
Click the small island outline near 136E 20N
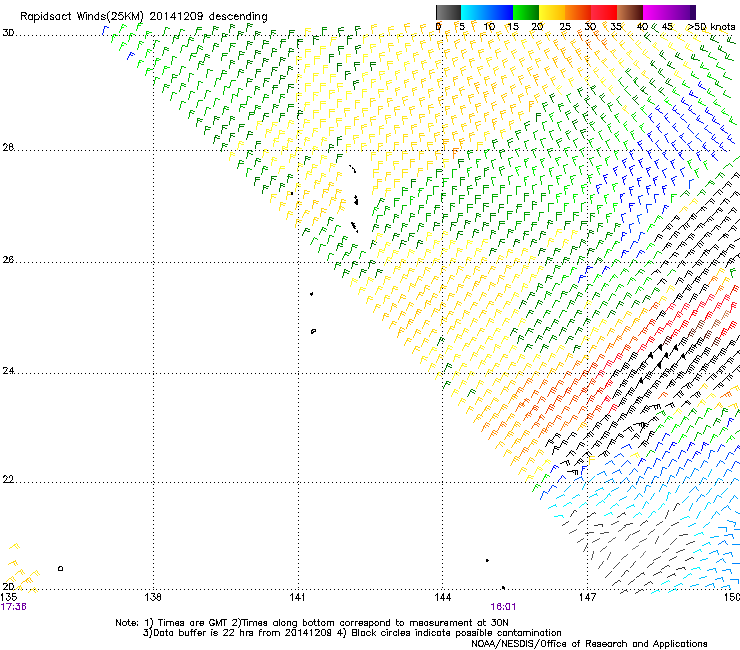click(60, 568)
